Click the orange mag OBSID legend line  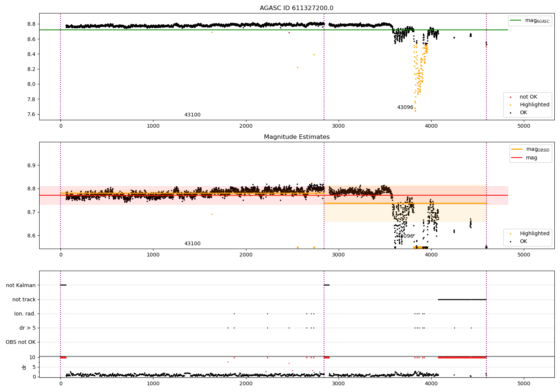517,149
